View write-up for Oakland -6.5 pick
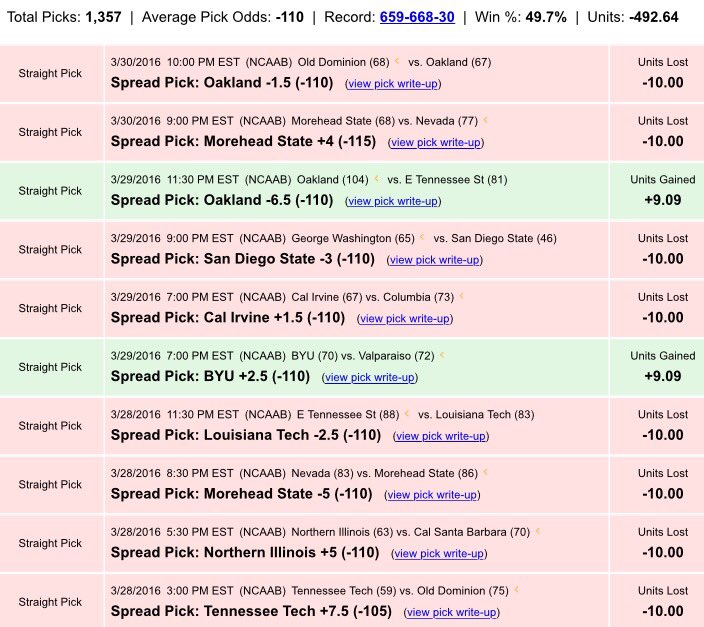 (x=393, y=201)
